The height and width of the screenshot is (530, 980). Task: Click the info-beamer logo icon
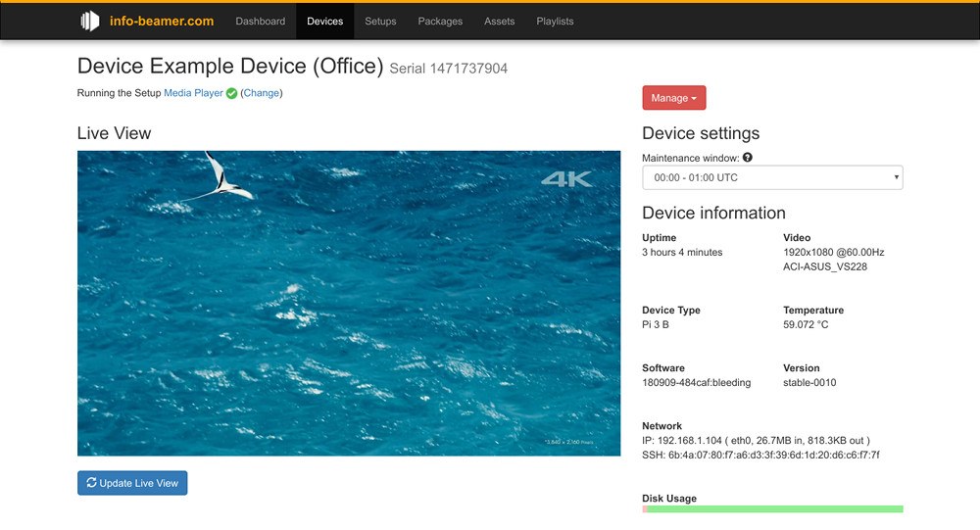[x=90, y=21]
